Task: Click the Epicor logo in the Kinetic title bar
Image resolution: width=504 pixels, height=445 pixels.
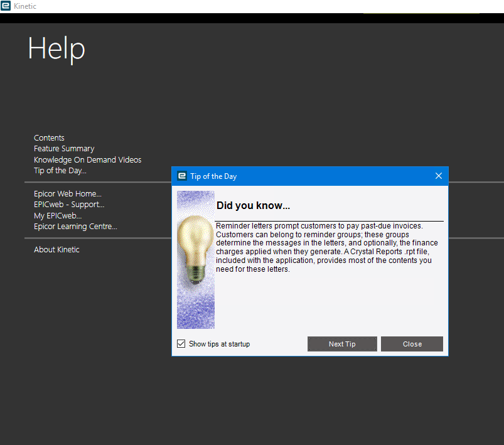Action: click(7, 6)
